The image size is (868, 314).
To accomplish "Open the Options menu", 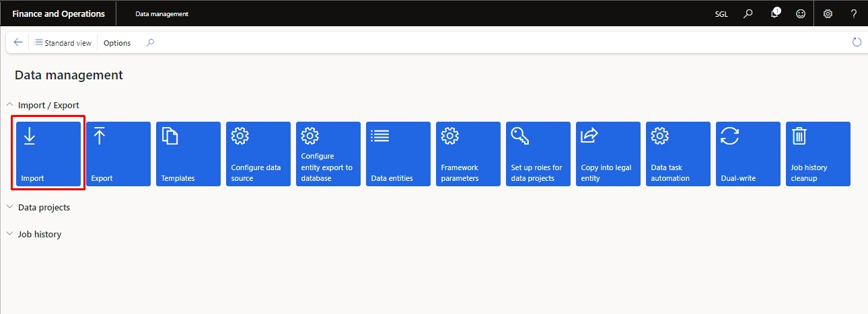I will (117, 42).
